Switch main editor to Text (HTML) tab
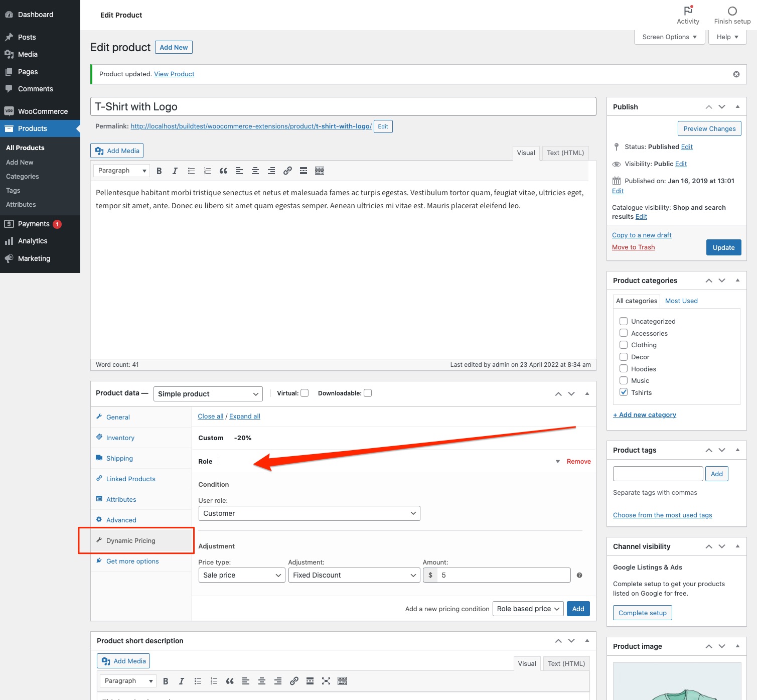The height and width of the screenshot is (700, 757). 565,153
